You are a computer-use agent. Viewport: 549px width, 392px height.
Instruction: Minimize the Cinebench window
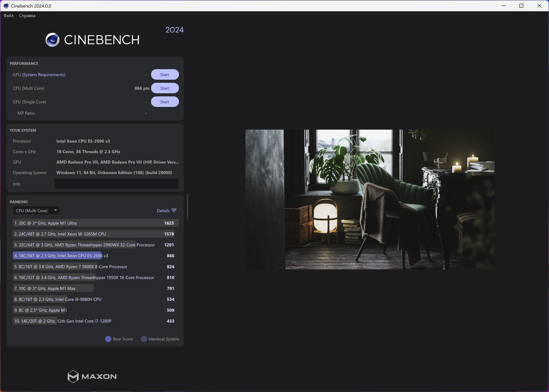coord(503,6)
